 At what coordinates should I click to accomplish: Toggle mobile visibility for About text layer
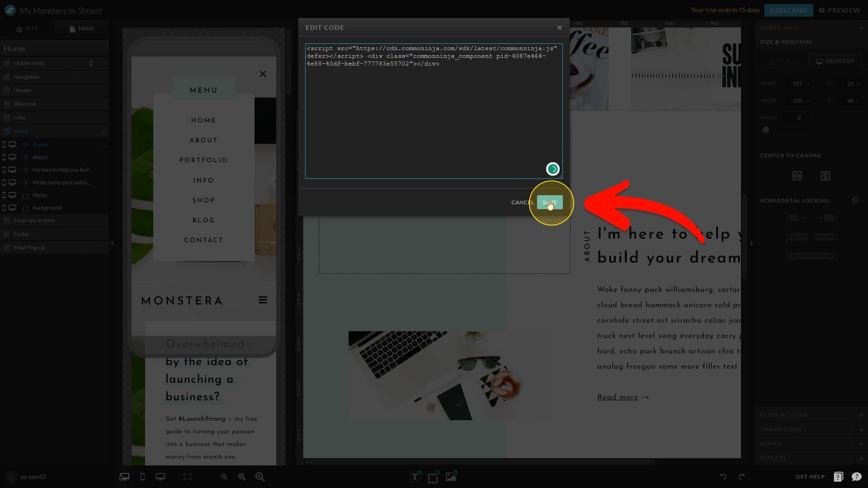(x=4, y=157)
